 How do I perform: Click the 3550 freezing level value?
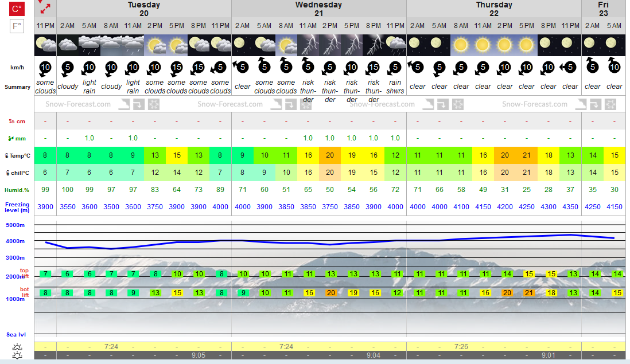point(68,207)
